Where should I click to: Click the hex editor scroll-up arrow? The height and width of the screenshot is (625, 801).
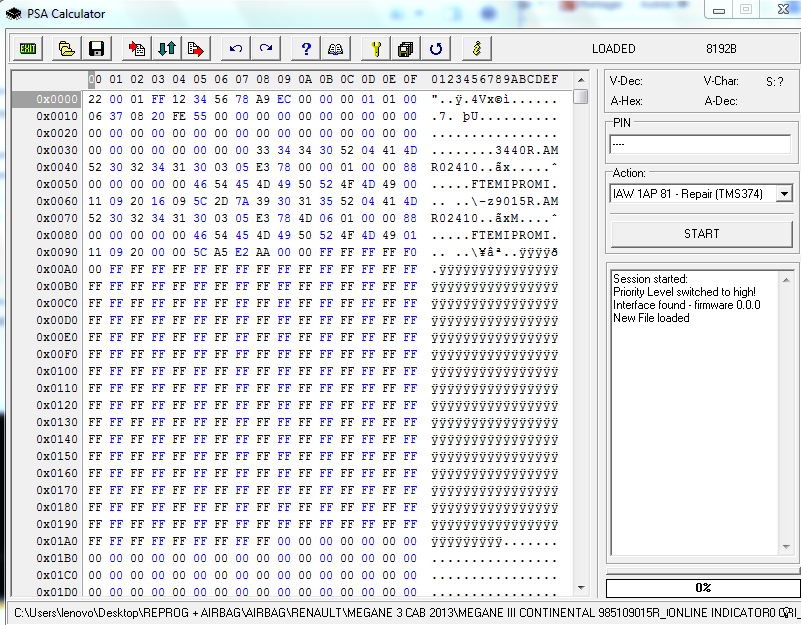coord(581,80)
